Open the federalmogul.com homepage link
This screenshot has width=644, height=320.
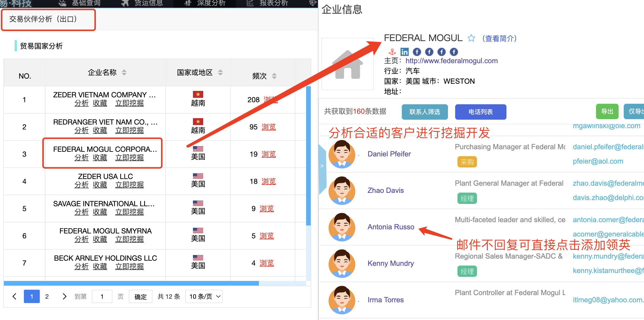coord(452,61)
